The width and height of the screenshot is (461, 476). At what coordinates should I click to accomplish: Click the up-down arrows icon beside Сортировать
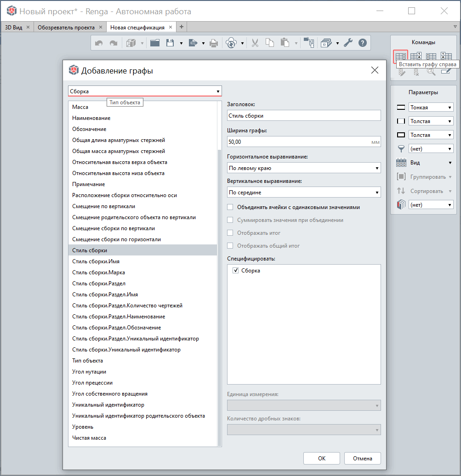[401, 191]
